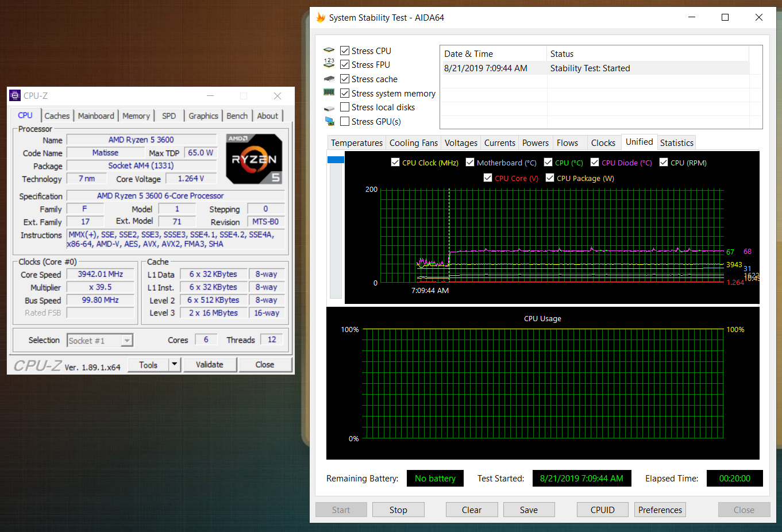Switch to Mainboard tab in CPU-Z
This screenshot has width=782, height=532.
coord(96,115)
